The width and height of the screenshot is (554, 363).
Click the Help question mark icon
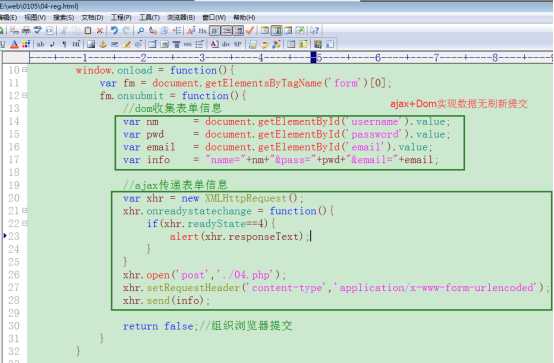pyautogui.click(x=315, y=31)
